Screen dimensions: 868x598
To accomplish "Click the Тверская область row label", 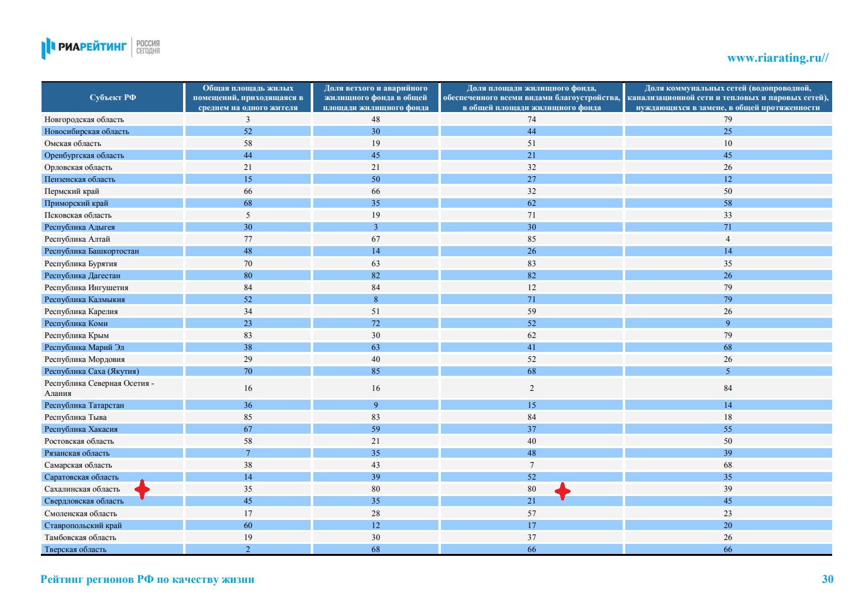I will (75, 550).
